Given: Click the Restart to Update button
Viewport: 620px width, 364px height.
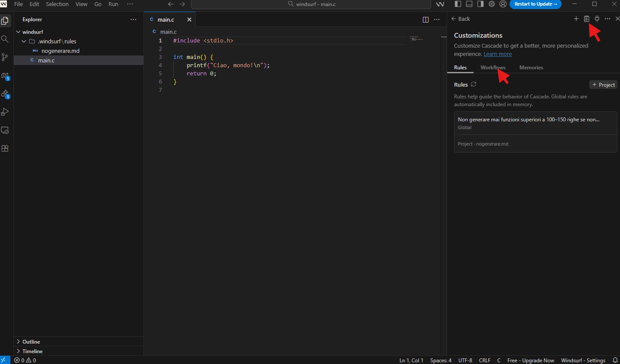Looking at the screenshot, I should (x=535, y=4).
